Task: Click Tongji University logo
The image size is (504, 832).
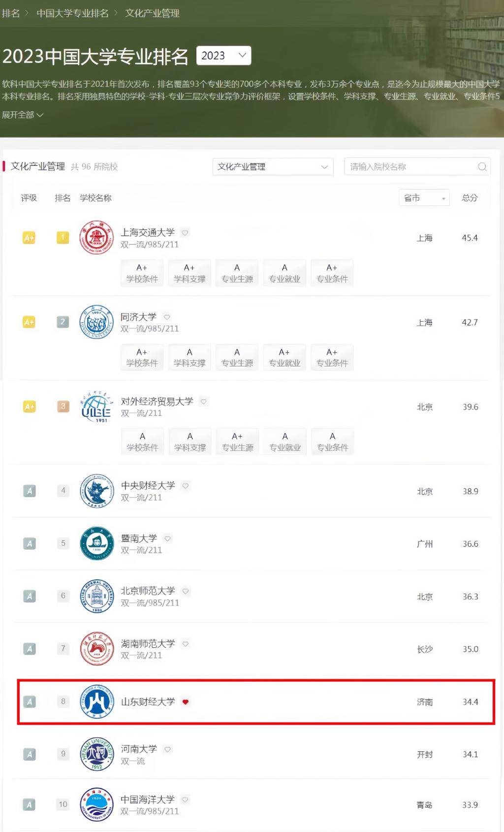Action: point(96,322)
